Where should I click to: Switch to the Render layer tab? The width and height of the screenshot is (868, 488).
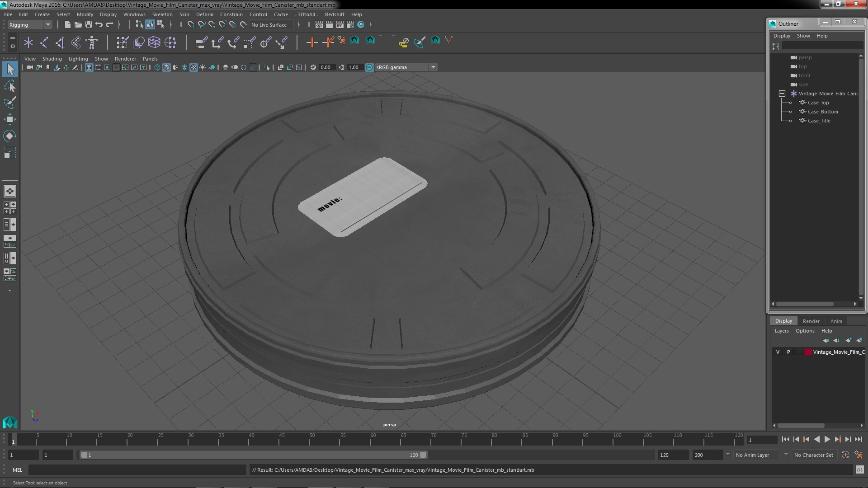pos(811,321)
